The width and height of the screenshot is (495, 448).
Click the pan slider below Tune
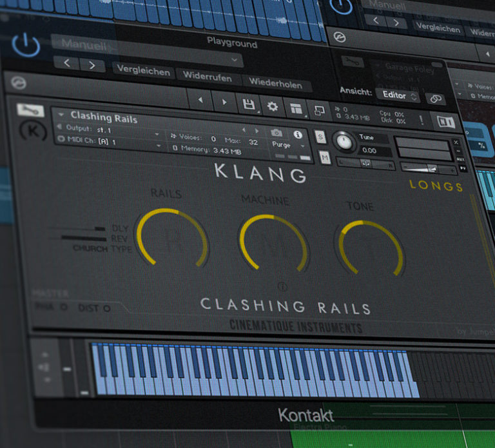pos(365,163)
